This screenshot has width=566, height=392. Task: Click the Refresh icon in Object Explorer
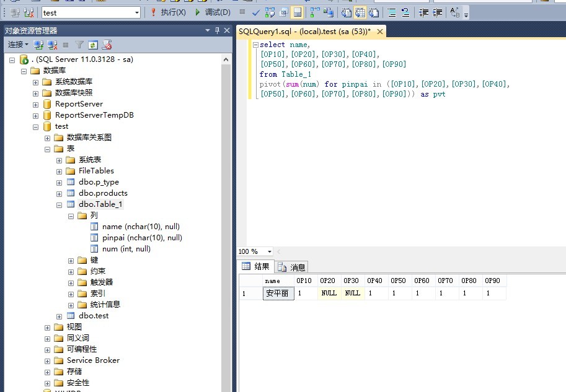93,45
